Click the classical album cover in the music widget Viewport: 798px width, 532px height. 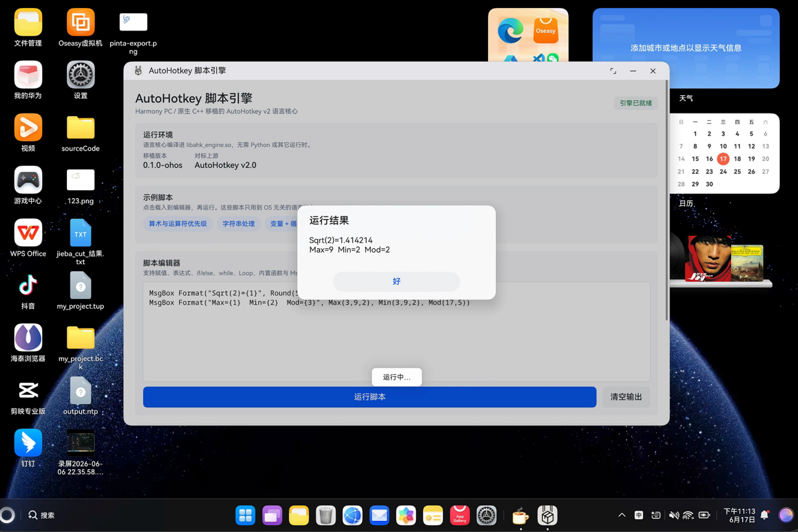click(747, 263)
